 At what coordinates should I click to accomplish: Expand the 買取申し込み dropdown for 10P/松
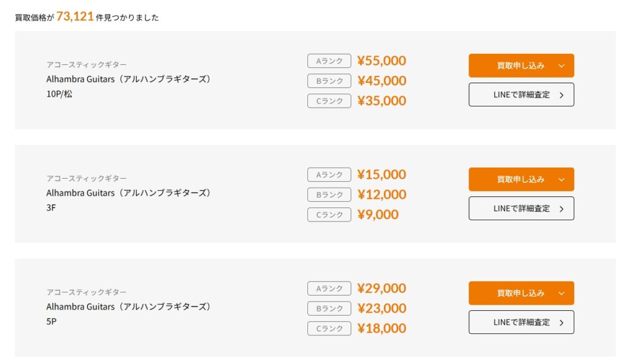click(521, 65)
